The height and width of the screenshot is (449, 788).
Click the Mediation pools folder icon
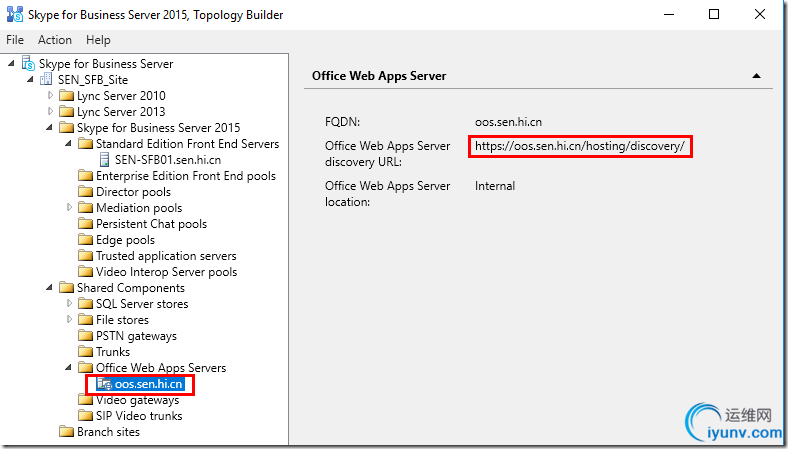coord(85,208)
